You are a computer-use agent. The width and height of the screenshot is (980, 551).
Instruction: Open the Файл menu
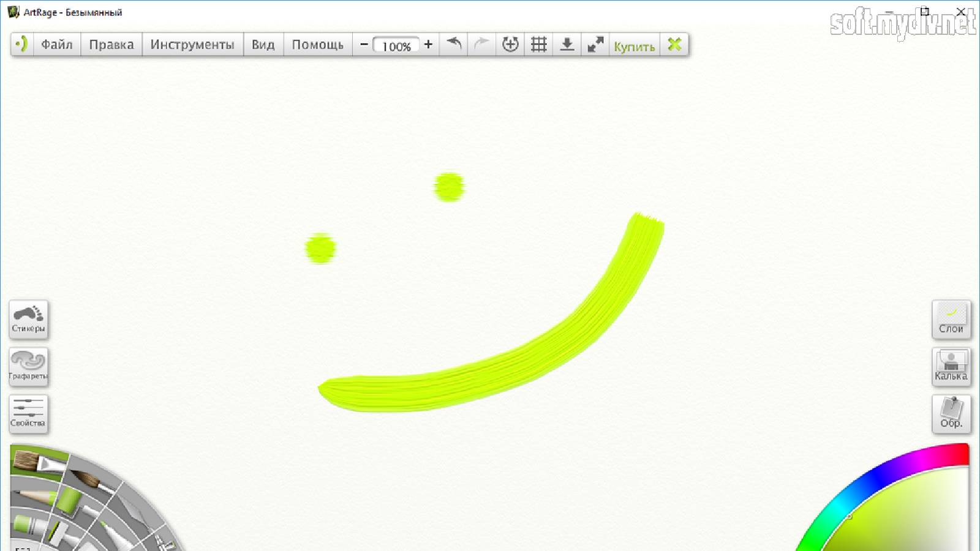click(x=57, y=44)
